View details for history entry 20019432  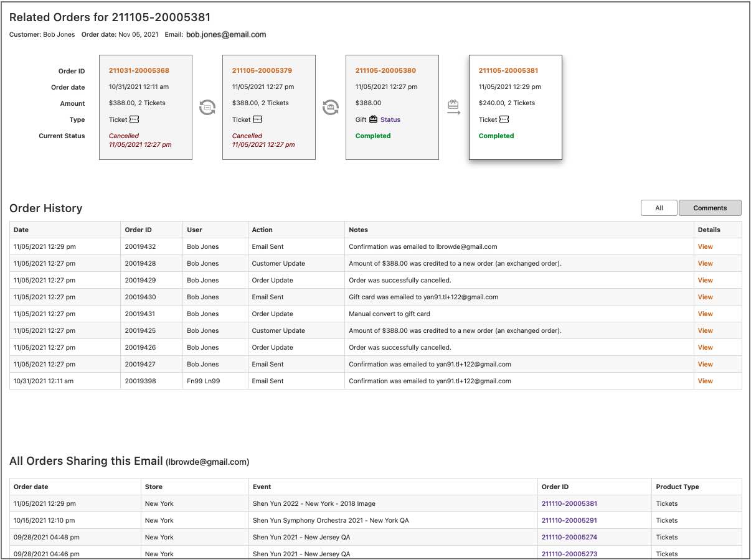coord(705,246)
